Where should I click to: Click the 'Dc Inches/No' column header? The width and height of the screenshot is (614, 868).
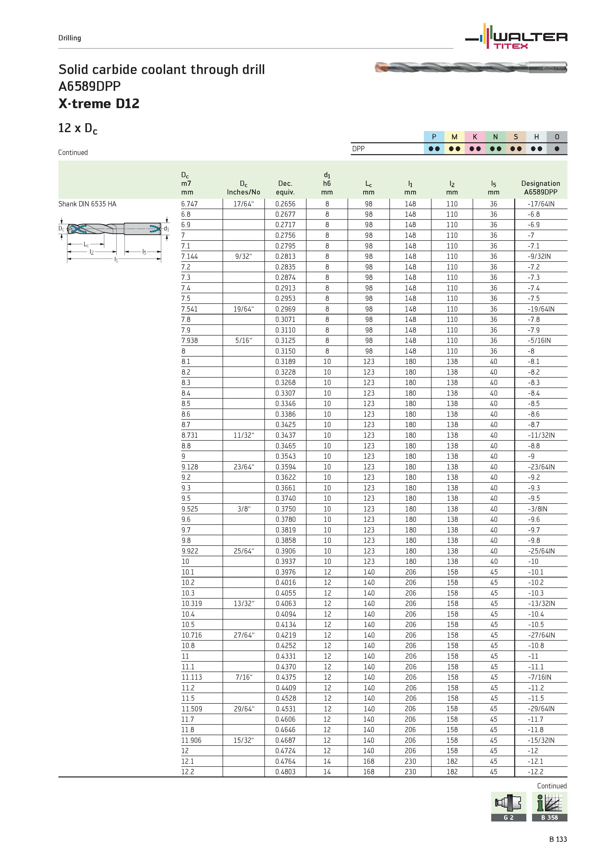click(244, 188)
